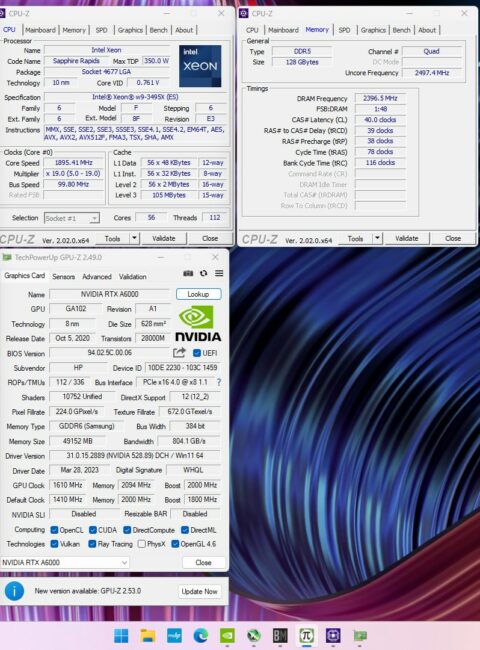Open the NVIDIA RTX A6000 GPU selector

(65, 562)
